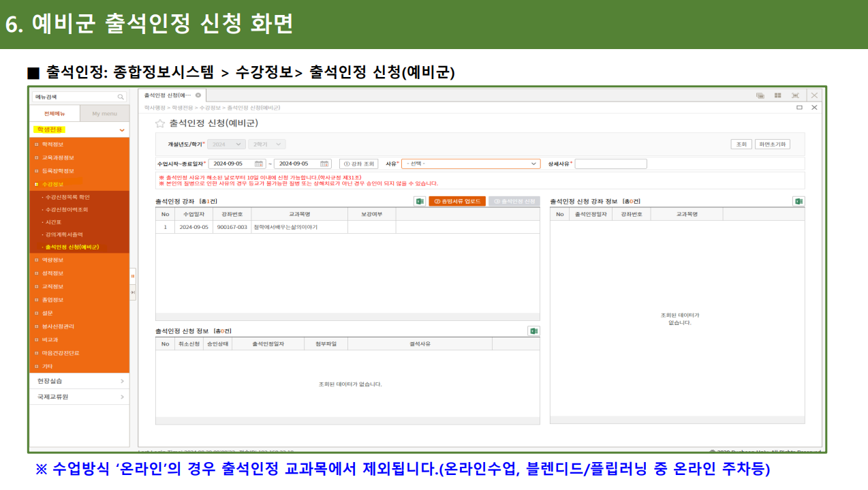The image size is (868, 490).
Task: Open 시간표 menu item
Action: click(52, 221)
